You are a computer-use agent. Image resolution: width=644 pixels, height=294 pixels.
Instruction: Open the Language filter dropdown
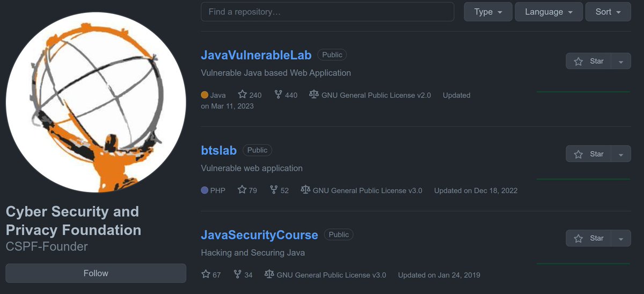[x=548, y=11]
